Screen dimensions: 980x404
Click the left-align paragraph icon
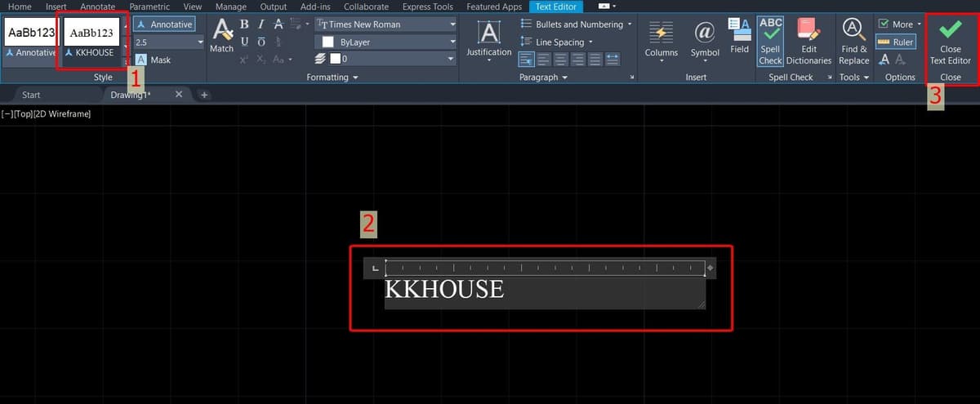click(543, 59)
